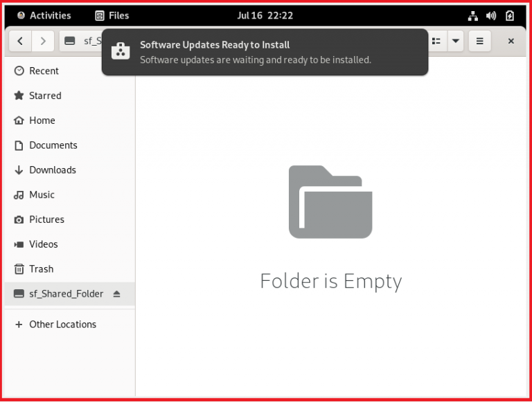Open the Documents folder in sidebar
This screenshot has height=402, width=532.
tap(53, 145)
